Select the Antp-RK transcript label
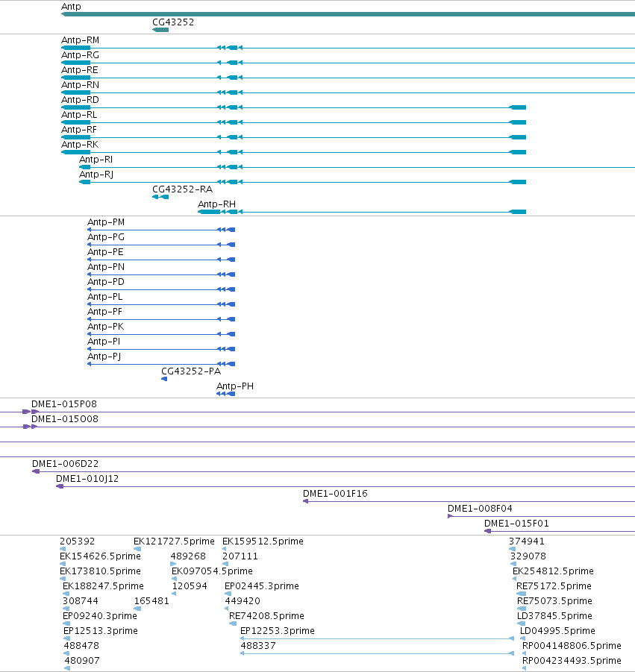This screenshot has width=635, height=672. coord(80,145)
